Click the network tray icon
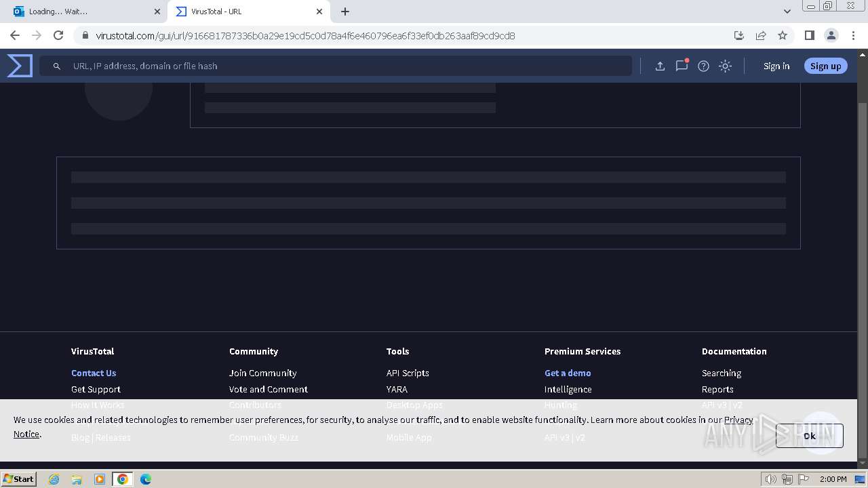Viewport: 868px width, 488px height. click(x=787, y=479)
